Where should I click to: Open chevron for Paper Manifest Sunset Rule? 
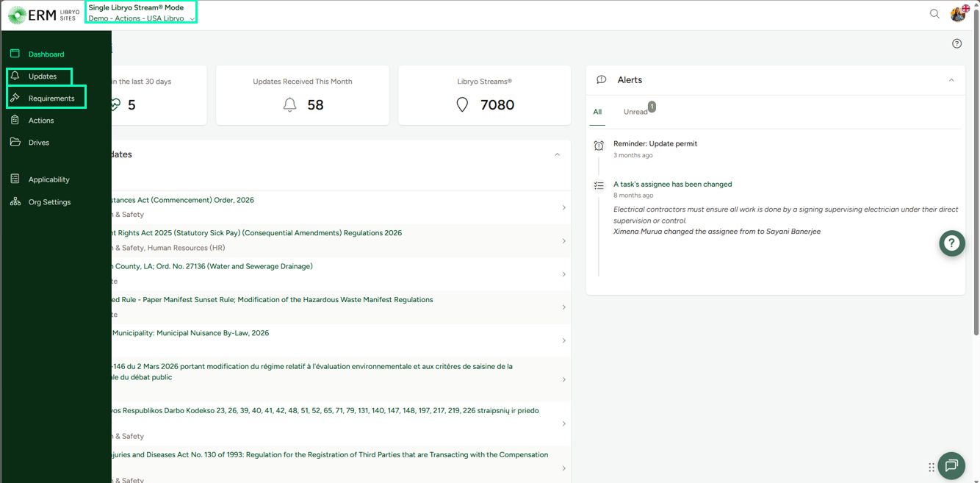564,307
